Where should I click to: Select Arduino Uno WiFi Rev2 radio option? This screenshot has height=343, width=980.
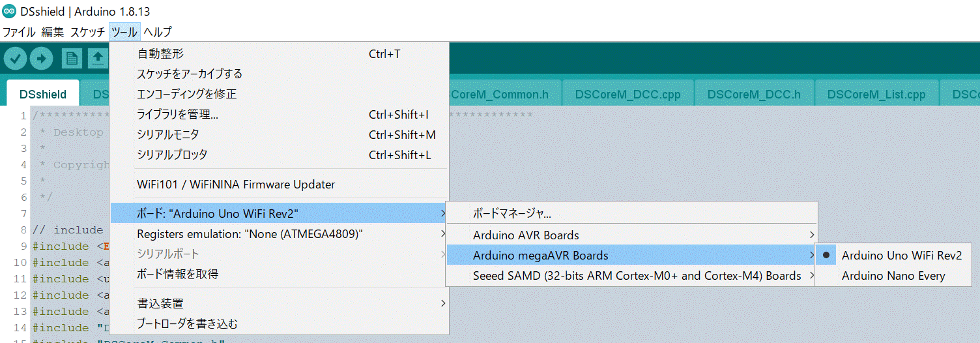(894, 256)
